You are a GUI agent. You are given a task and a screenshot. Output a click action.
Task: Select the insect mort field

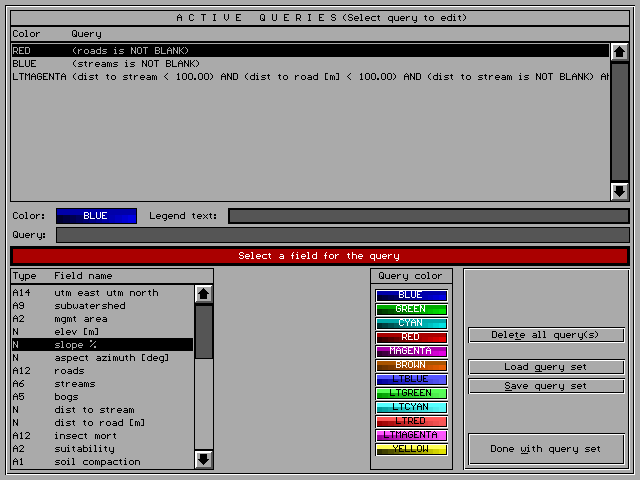pos(102,436)
